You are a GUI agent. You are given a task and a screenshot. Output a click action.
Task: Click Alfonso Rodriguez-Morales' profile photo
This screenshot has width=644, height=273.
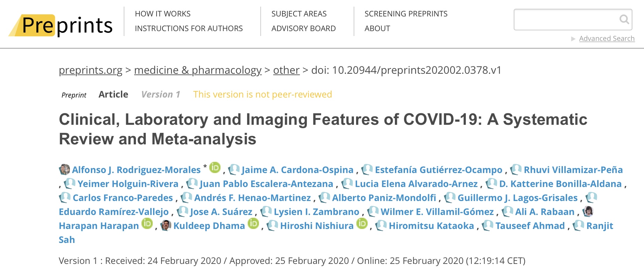[x=64, y=170]
